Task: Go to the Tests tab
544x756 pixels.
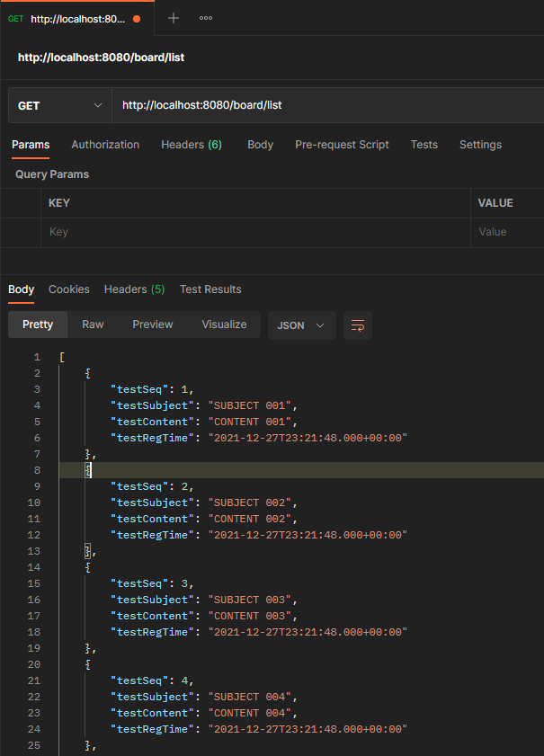Action: [424, 145]
